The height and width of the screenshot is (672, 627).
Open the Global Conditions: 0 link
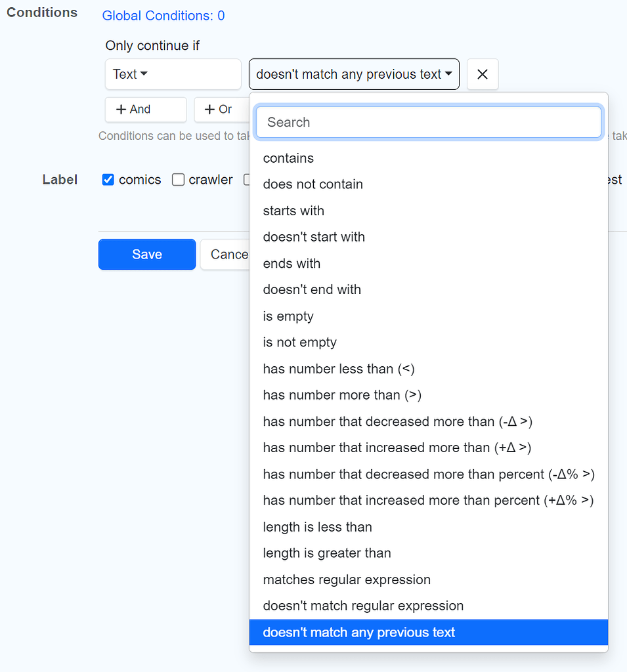click(x=163, y=16)
